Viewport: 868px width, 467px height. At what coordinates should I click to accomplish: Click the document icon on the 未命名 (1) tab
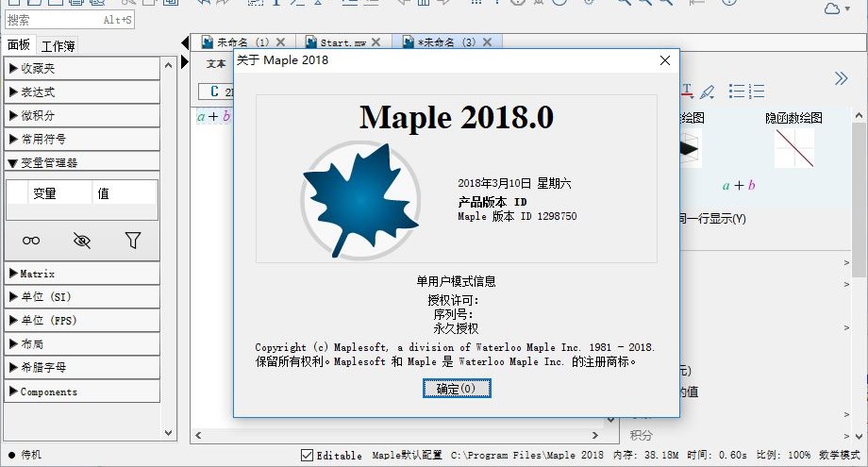[207, 42]
